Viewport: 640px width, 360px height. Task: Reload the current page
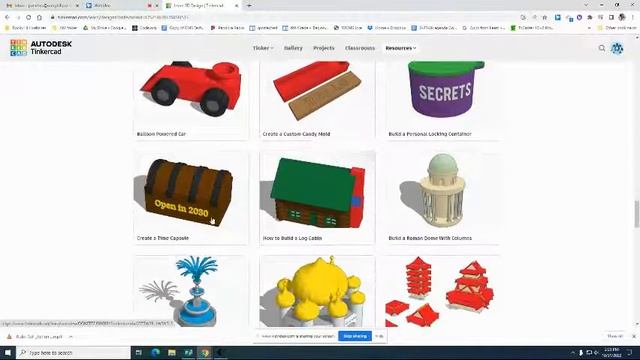pos(29,18)
